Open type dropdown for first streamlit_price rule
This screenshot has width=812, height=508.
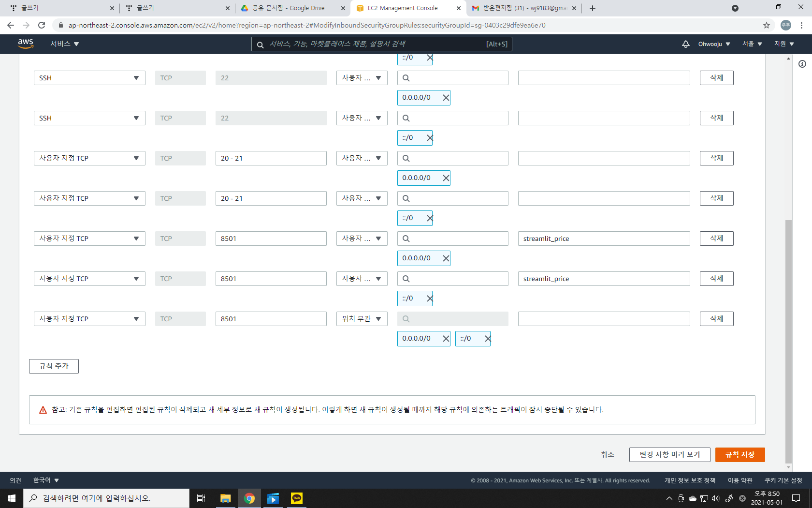(89, 239)
